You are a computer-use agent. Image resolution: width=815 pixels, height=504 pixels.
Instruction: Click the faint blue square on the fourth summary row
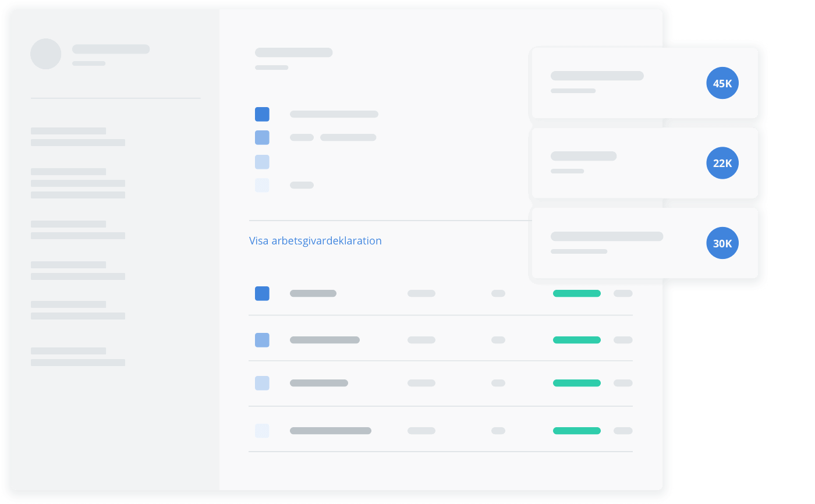[x=262, y=184]
